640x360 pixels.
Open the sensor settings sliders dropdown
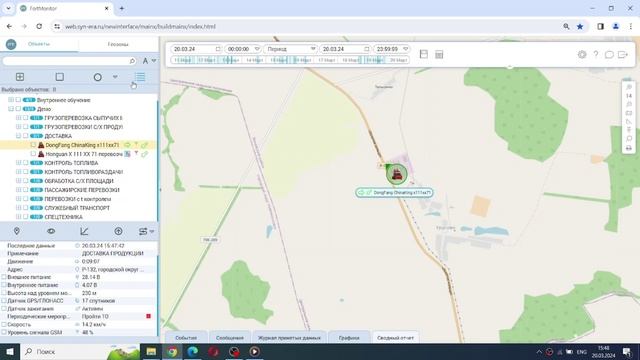146,231
